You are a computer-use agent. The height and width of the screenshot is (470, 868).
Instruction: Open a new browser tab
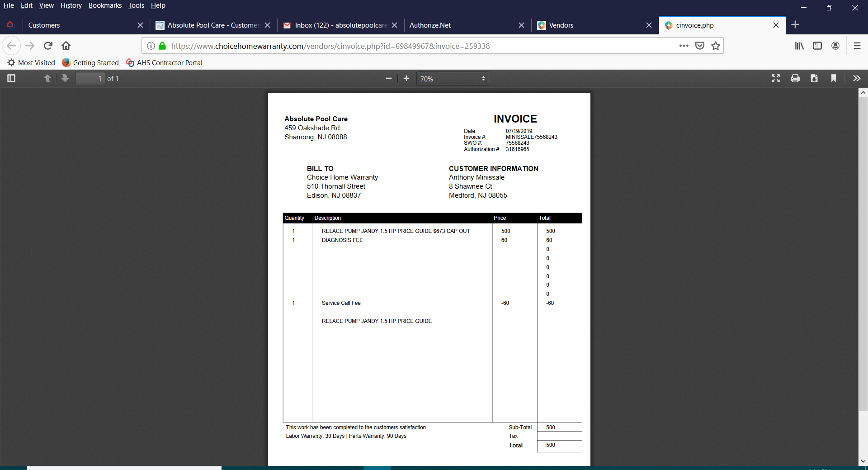[795, 25]
